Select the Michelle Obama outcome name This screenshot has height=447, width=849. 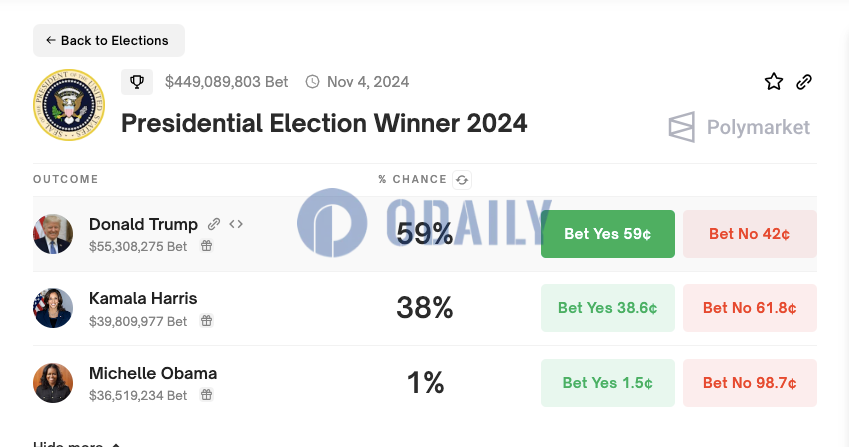(x=153, y=373)
